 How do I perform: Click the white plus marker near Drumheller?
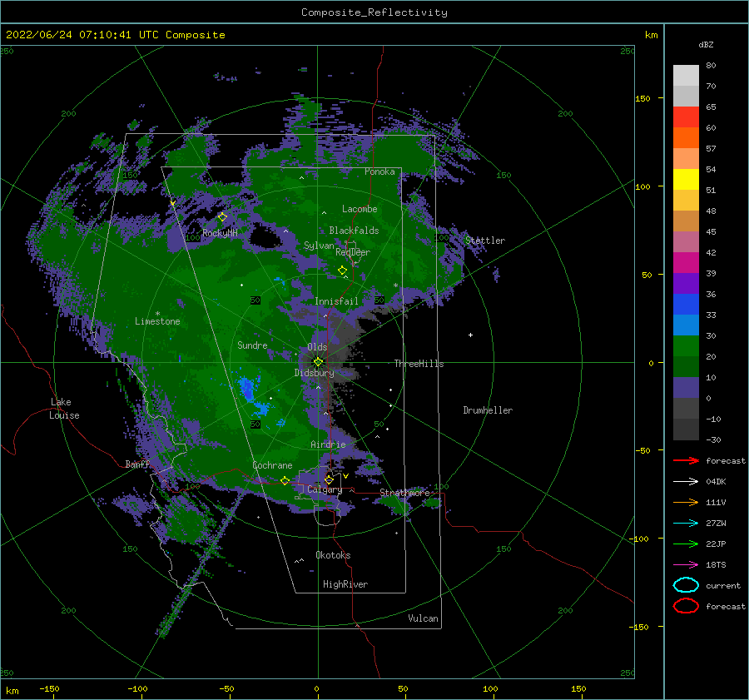[x=470, y=335]
